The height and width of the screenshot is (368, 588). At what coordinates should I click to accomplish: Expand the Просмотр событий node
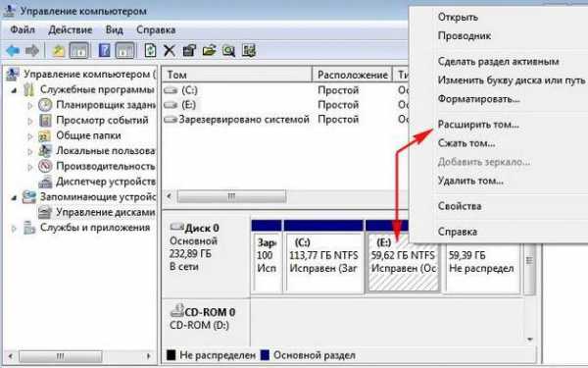tap(30, 121)
